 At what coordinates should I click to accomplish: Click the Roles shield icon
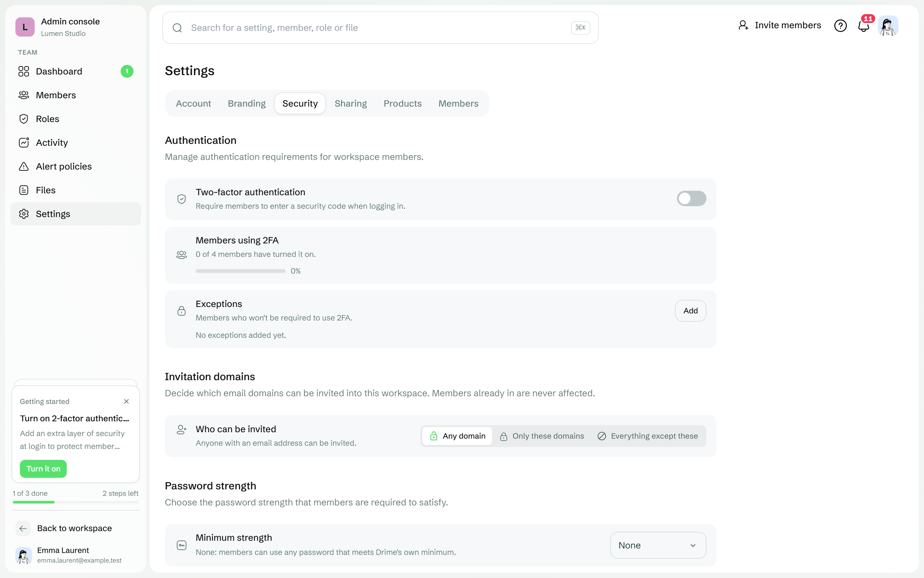coord(24,119)
